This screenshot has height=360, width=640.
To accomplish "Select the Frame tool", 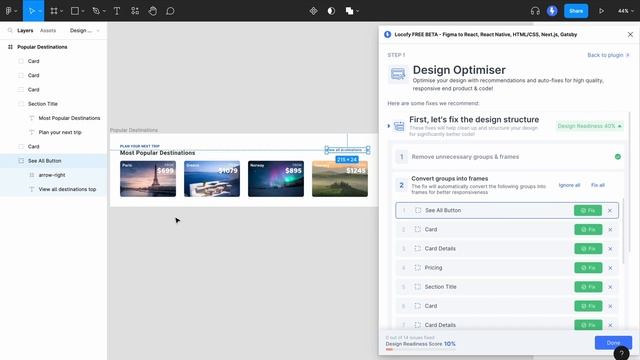I will pyautogui.click(x=54, y=11).
